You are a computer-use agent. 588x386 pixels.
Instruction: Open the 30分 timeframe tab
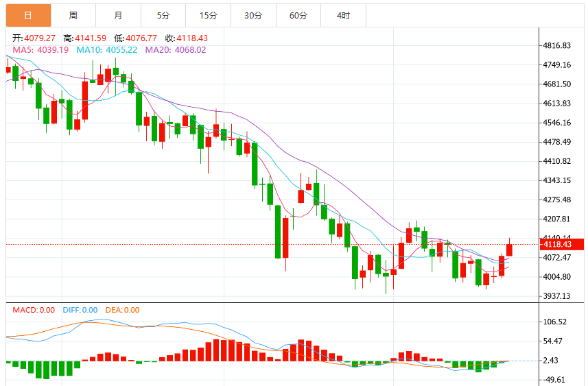[x=253, y=16]
